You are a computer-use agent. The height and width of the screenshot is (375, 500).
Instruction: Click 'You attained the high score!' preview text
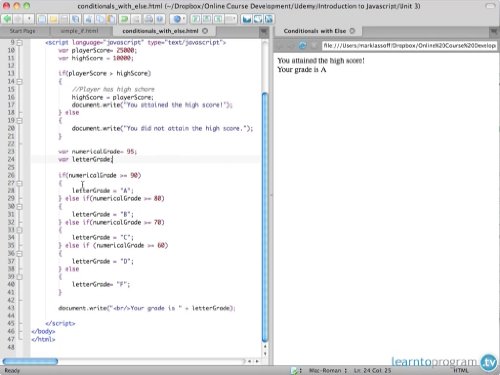321,61
